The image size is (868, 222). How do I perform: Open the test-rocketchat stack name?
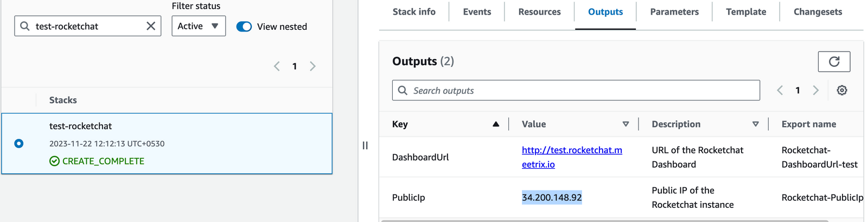point(80,126)
